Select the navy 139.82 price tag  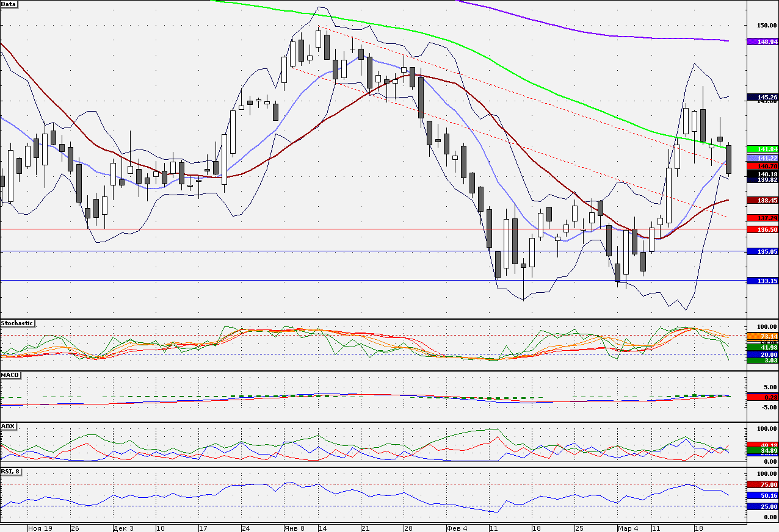(762, 180)
